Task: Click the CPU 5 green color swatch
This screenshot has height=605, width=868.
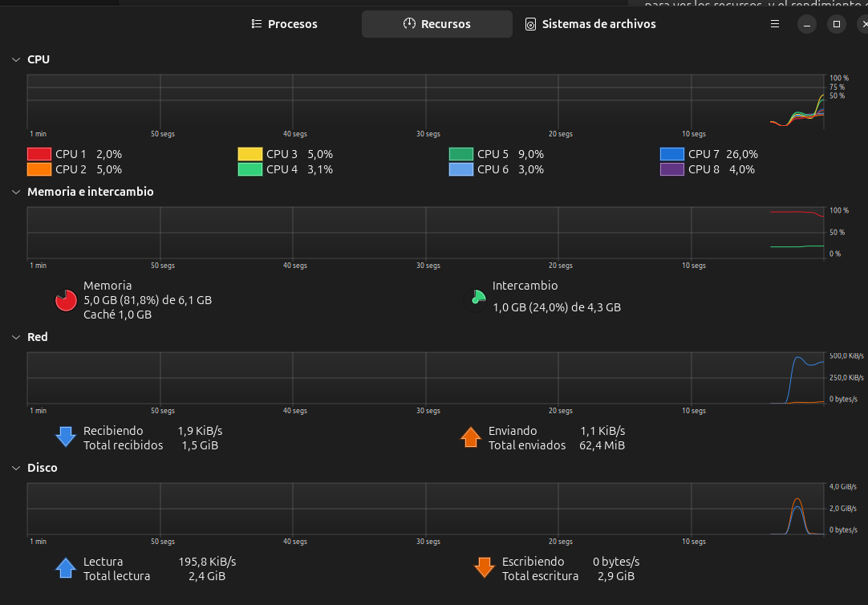Action: [x=461, y=154]
